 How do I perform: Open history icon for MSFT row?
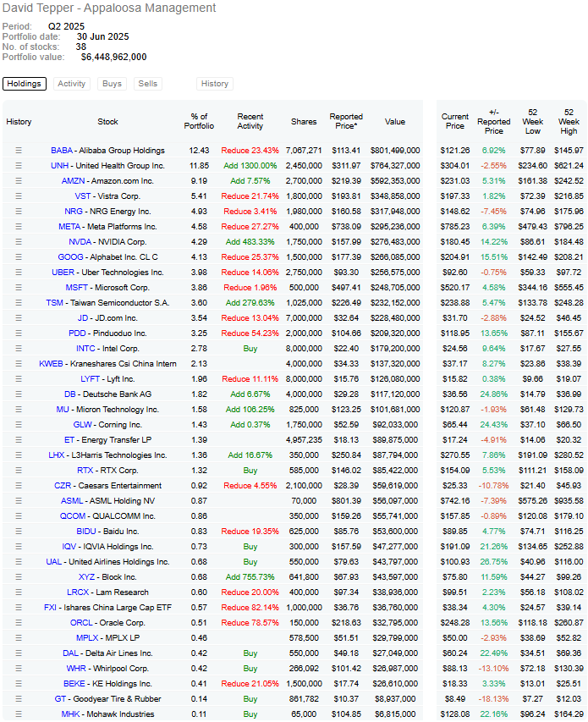coord(19,287)
